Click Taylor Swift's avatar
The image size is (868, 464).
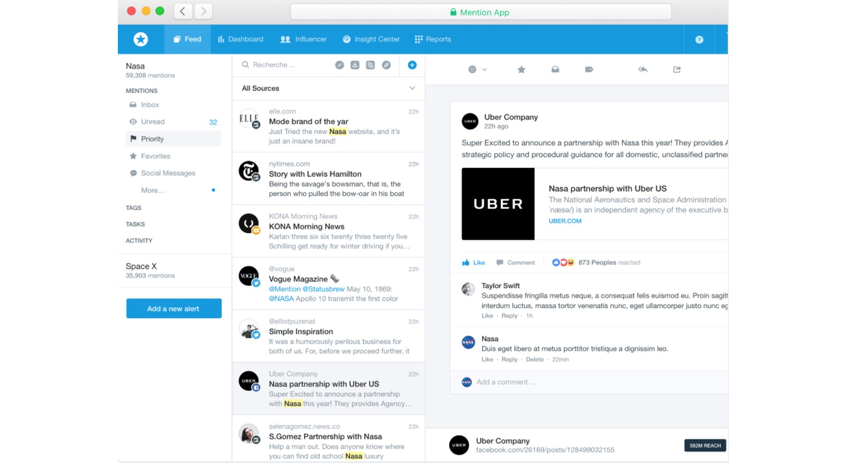pos(468,289)
